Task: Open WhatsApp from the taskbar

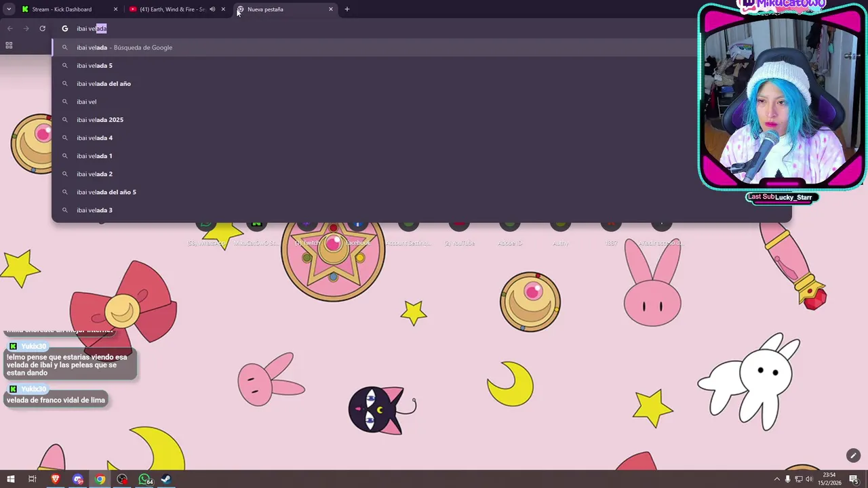Action: click(145, 479)
